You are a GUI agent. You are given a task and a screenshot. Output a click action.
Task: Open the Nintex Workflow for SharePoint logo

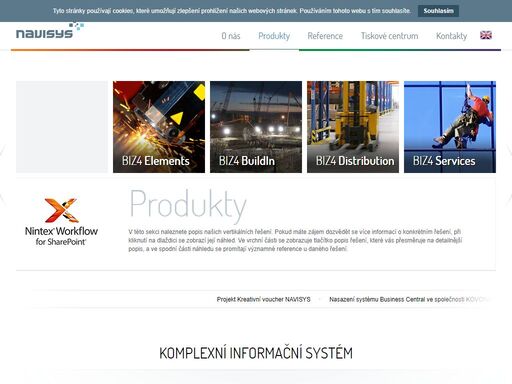61,222
